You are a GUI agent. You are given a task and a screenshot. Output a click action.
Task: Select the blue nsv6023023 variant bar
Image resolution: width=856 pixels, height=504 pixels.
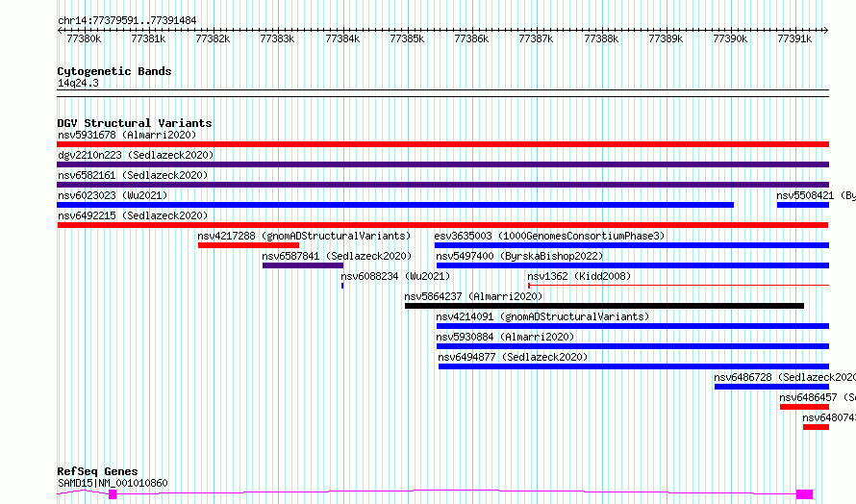395,205
